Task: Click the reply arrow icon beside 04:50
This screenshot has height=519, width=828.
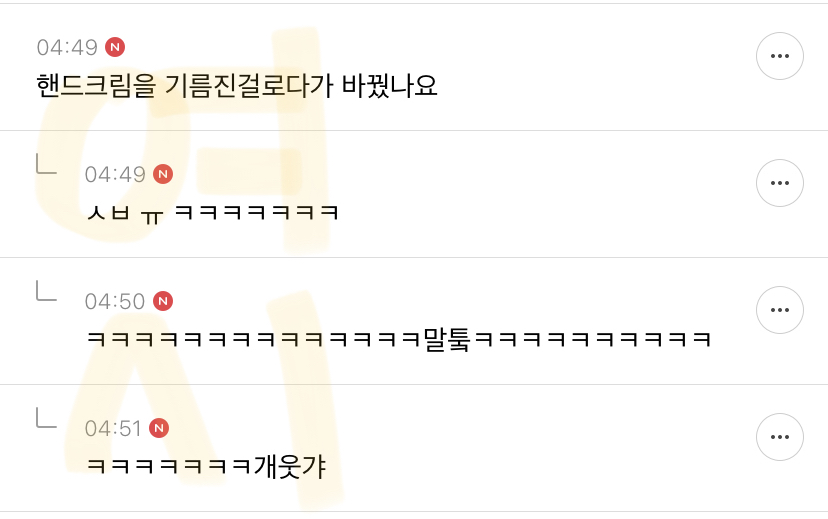Action: [46, 291]
